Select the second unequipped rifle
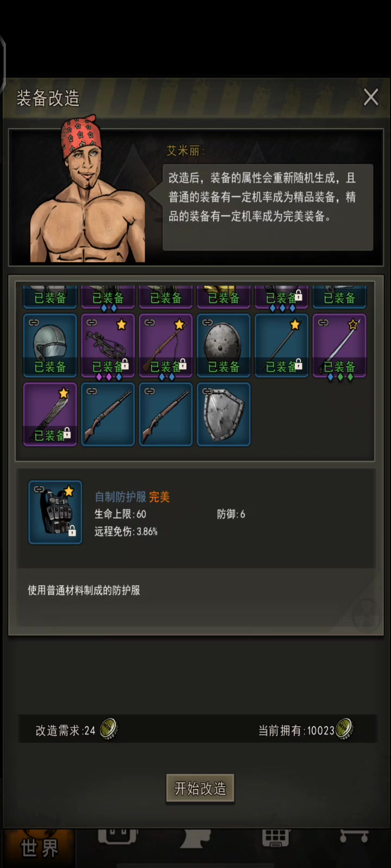 [x=166, y=414]
